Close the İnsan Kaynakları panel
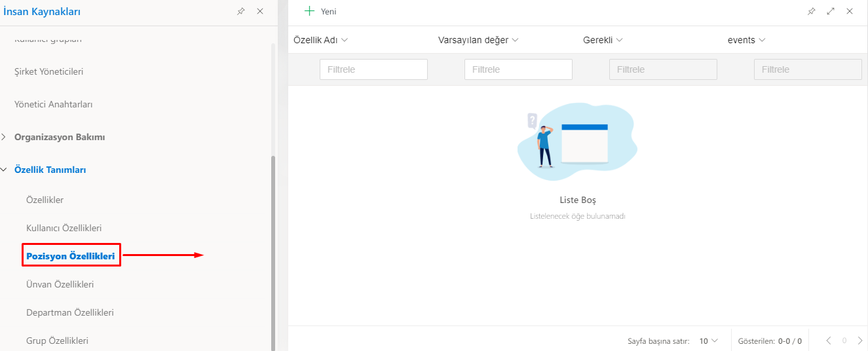Viewport: 868px width, 351px height. pyautogui.click(x=260, y=12)
